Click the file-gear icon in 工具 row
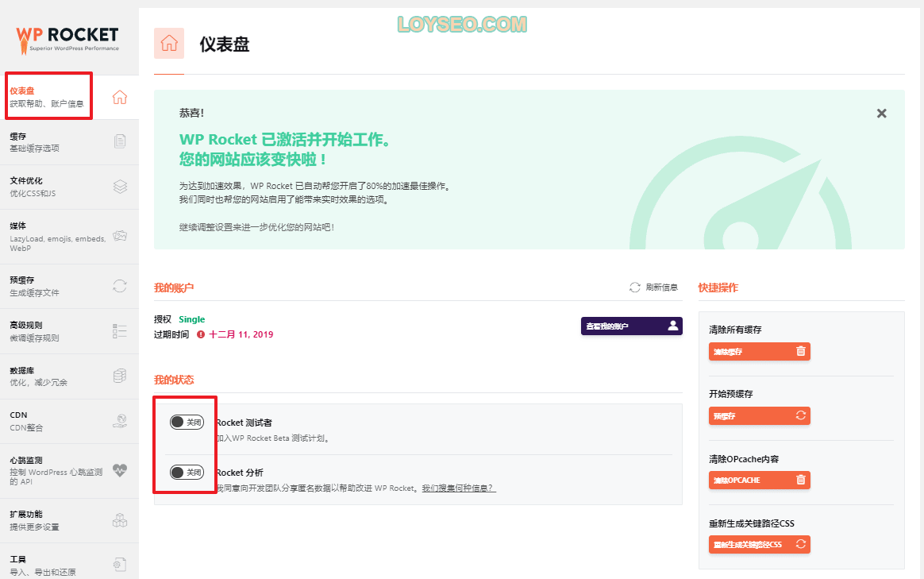 coord(120,565)
